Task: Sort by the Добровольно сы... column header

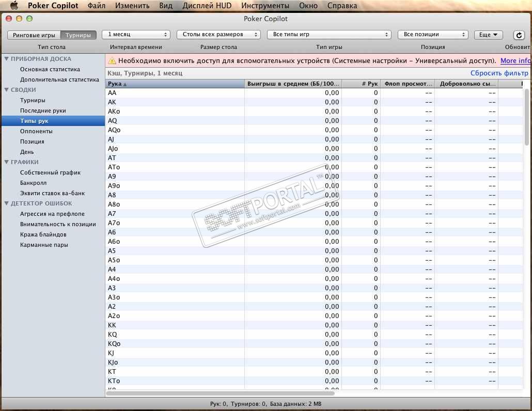Action: [466, 84]
